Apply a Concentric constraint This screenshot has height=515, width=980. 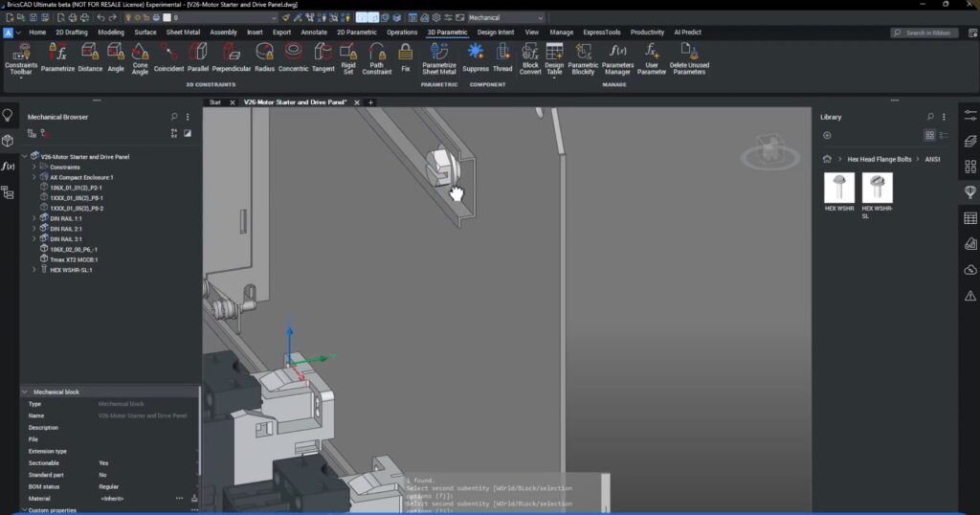pos(293,57)
